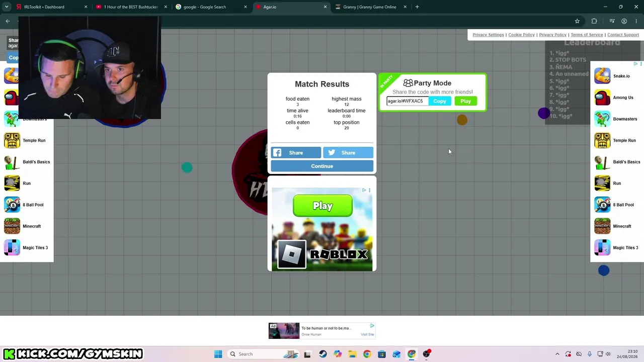Open the search tabs dropdown arrow
This screenshot has height=362, width=644.
click(x=7, y=7)
